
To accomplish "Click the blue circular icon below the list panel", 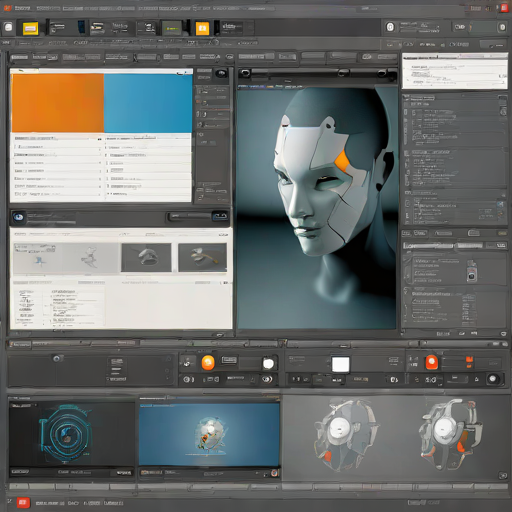I will pos(18,217).
